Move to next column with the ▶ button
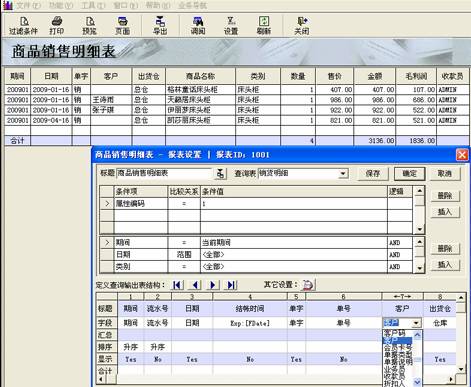Screen dimensions: 471x387 coord(213,285)
